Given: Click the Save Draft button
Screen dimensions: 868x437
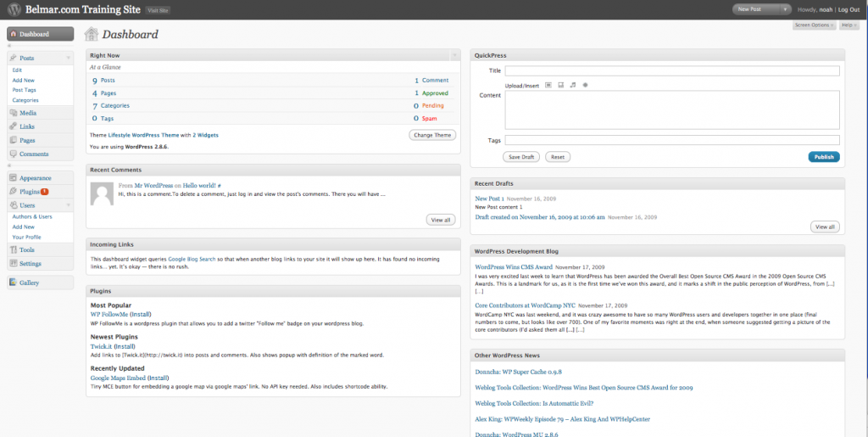Looking at the screenshot, I should (521, 157).
